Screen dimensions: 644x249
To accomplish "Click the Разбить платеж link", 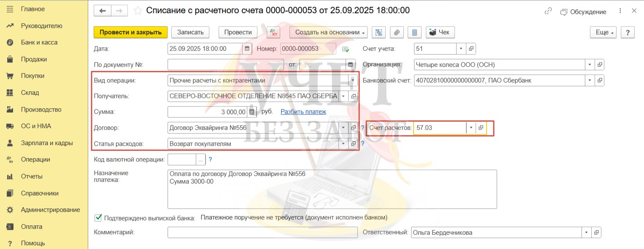I will coord(303,112).
